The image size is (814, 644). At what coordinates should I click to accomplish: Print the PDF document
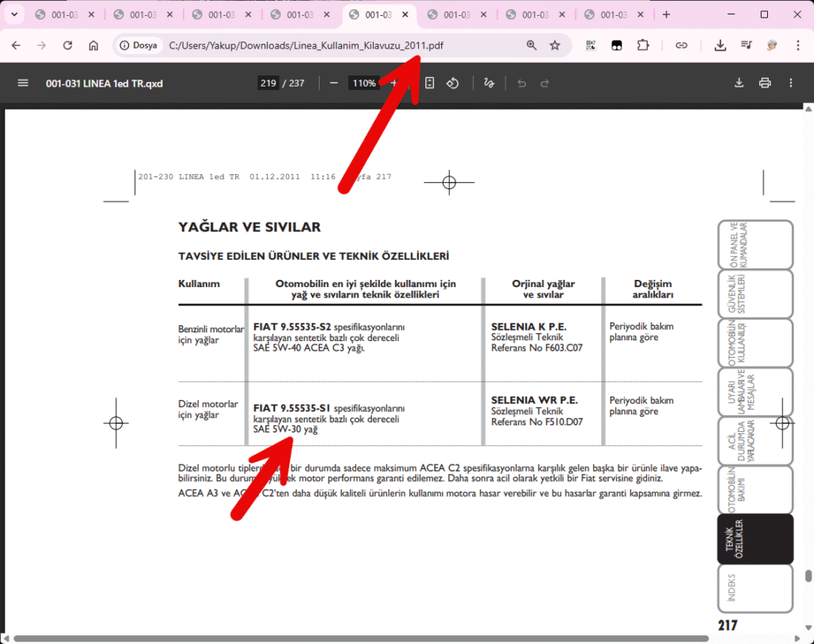(x=765, y=83)
